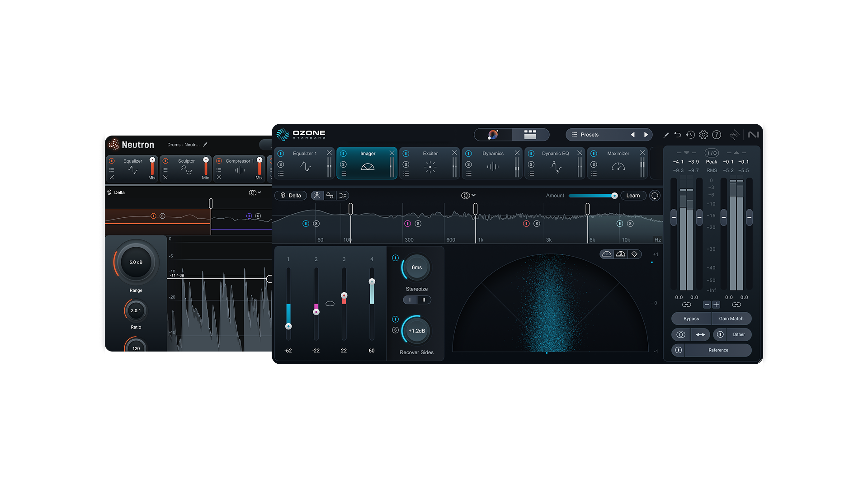Toggle the Reference power button
The image size is (868, 488).
(678, 350)
